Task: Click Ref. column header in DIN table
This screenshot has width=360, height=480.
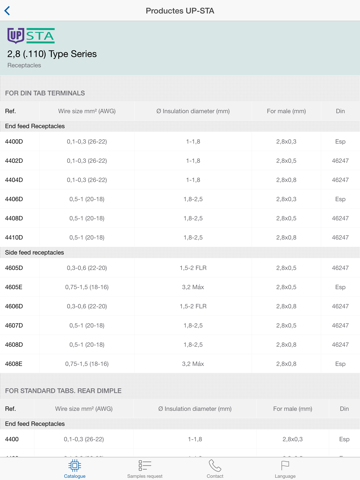Action: [10, 111]
